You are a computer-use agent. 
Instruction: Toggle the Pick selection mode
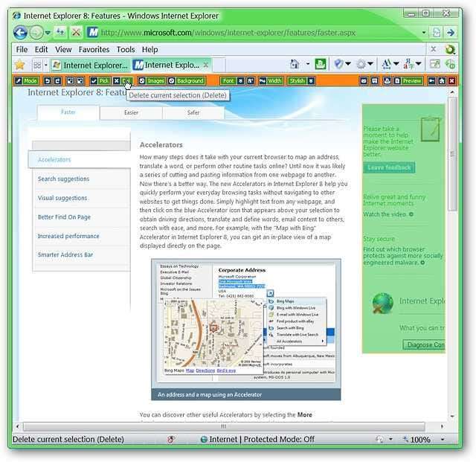pos(100,81)
